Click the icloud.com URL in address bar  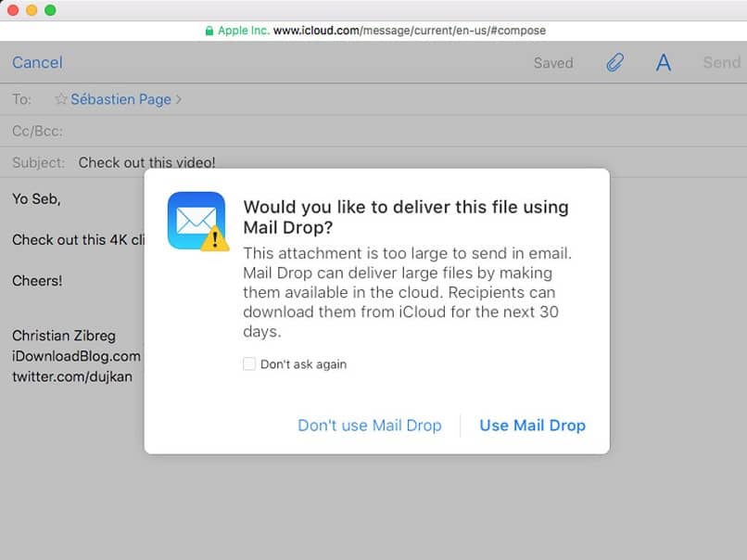(410, 31)
